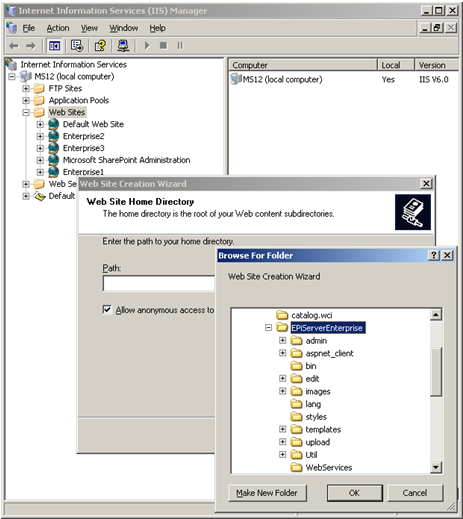This screenshot has height=519, width=463.
Task: Click the Stop item toolbar icon
Action: [x=163, y=45]
